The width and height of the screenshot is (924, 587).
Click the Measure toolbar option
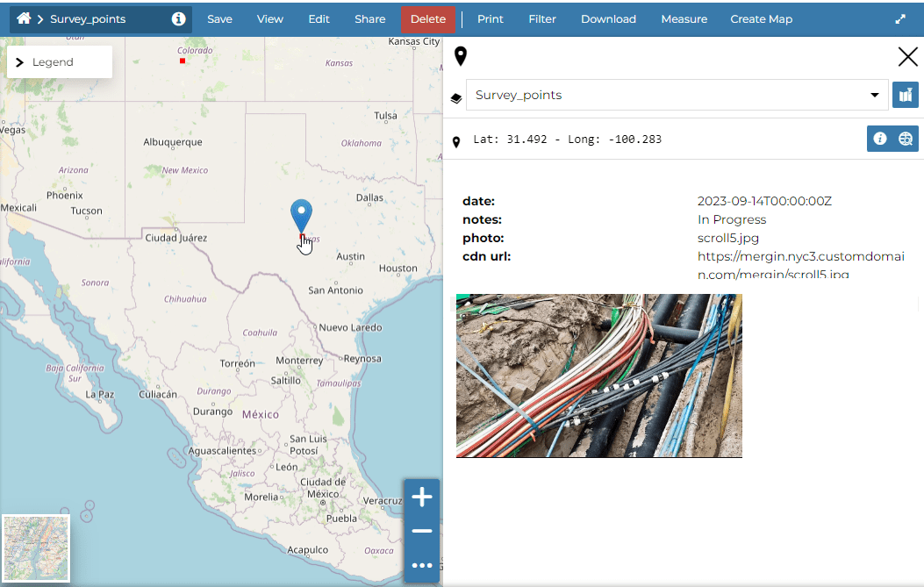tap(684, 19)
